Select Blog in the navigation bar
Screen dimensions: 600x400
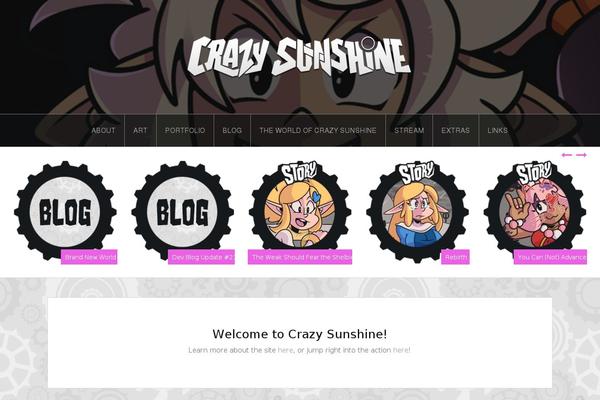point(232,130)
